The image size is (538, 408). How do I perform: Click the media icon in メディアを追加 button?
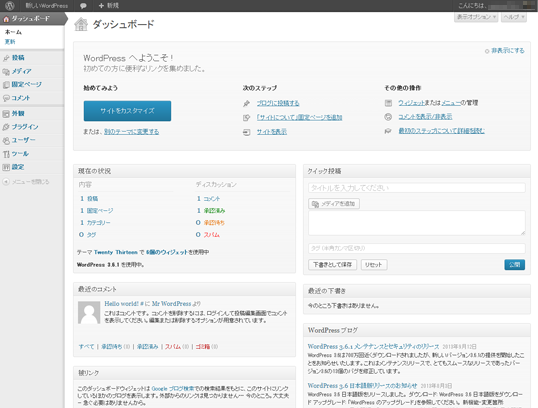click(315, 204)
